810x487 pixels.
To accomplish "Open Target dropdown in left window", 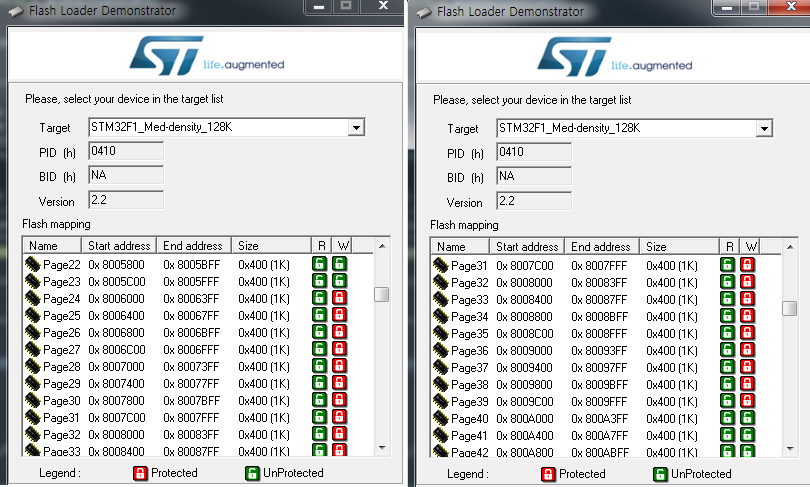I will click(356, 128).
